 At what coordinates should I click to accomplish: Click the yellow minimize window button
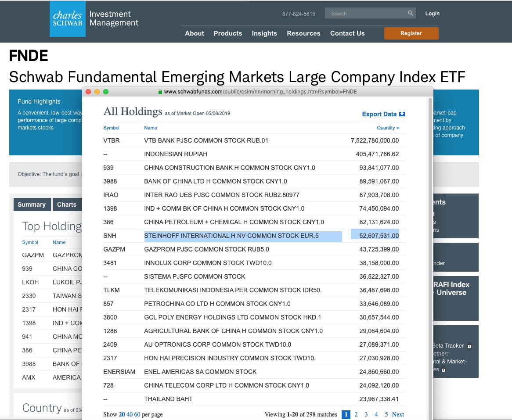pos(97,92)
